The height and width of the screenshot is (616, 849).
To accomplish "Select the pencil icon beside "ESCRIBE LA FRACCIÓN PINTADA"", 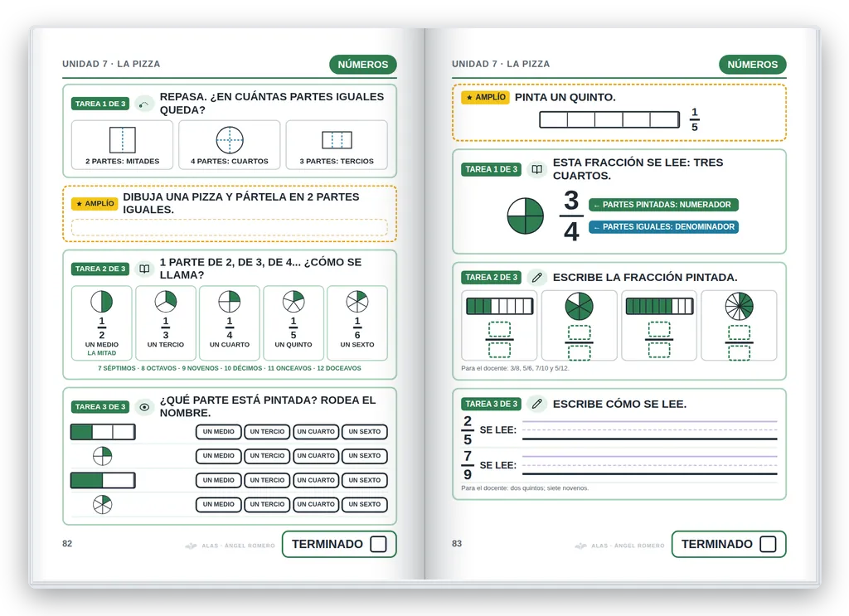I will 536,278.
